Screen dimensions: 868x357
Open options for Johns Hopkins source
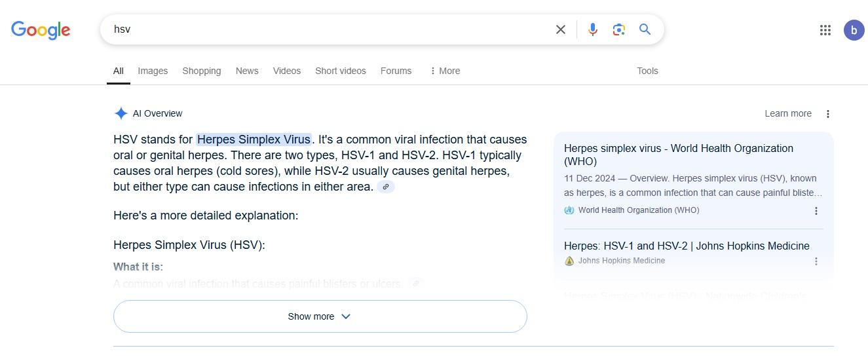click(x=816, y=261)
